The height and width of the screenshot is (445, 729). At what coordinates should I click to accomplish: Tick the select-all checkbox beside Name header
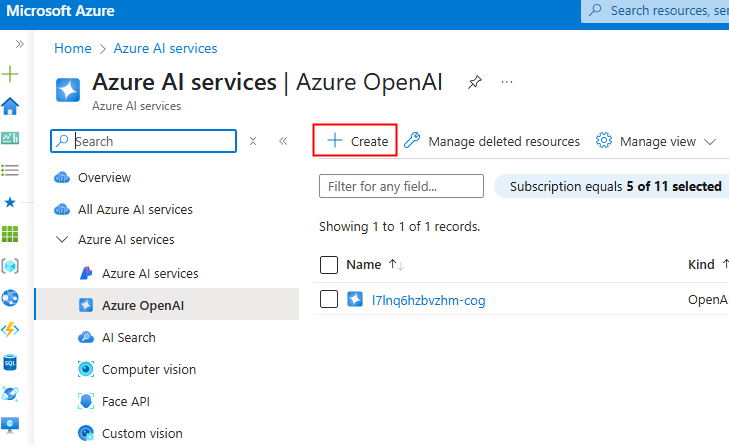pos(328,265)
